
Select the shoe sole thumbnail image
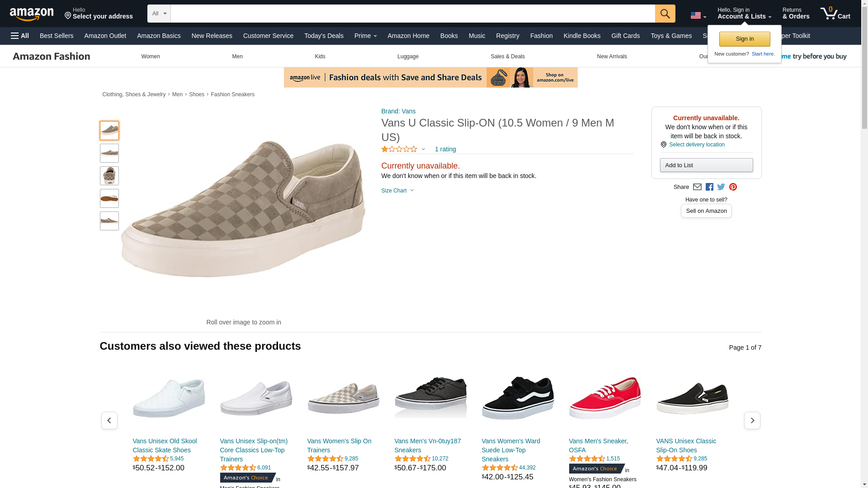109,198
